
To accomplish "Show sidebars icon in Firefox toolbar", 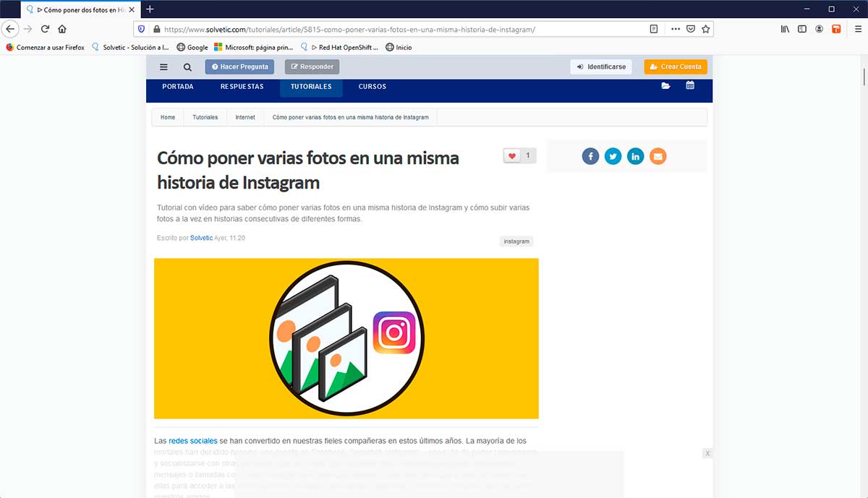I will coord(802,29).
